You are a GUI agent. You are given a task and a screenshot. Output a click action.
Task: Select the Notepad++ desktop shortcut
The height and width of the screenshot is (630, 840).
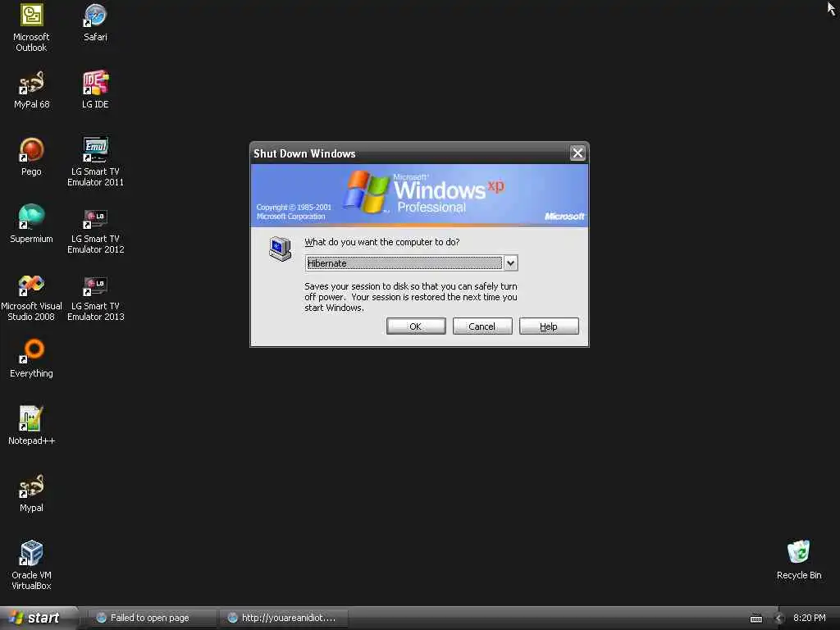point(31,426)
